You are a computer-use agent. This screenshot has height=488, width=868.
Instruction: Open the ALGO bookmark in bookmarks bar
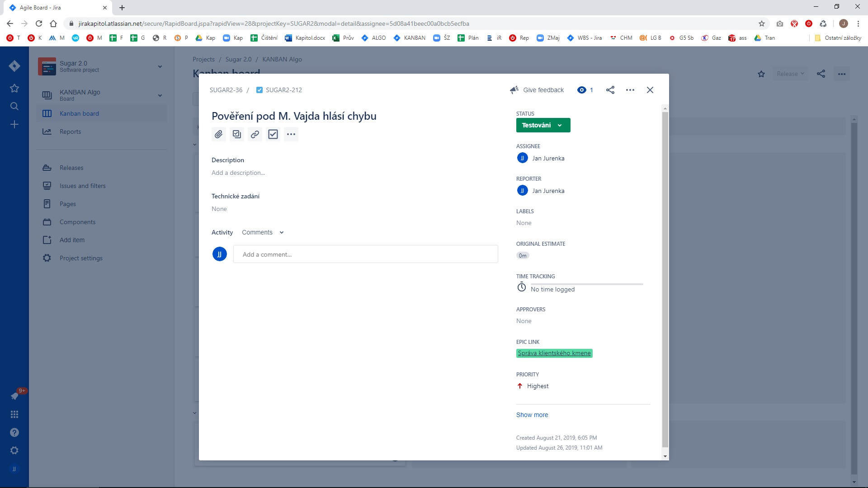(x=373, y=38)
